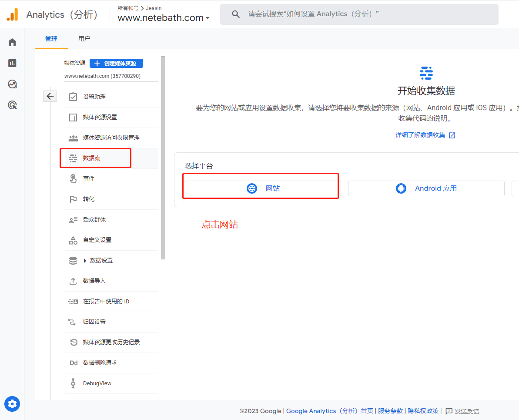This screenshot has height=420, width=519.
Task: Open 转化 menu item
Action: (x=112, y=199)
